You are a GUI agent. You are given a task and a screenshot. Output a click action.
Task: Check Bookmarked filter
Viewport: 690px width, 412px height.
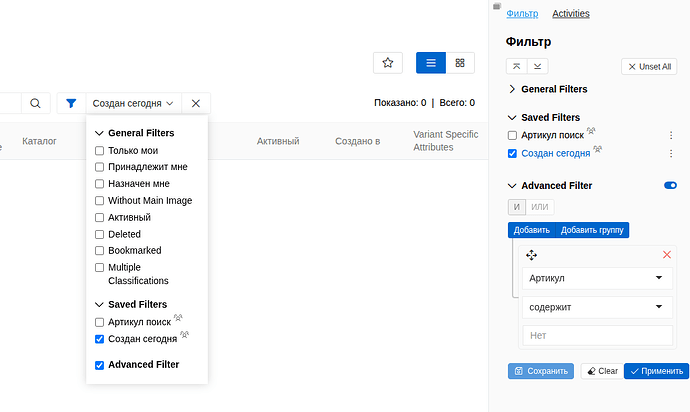(99, 250)
